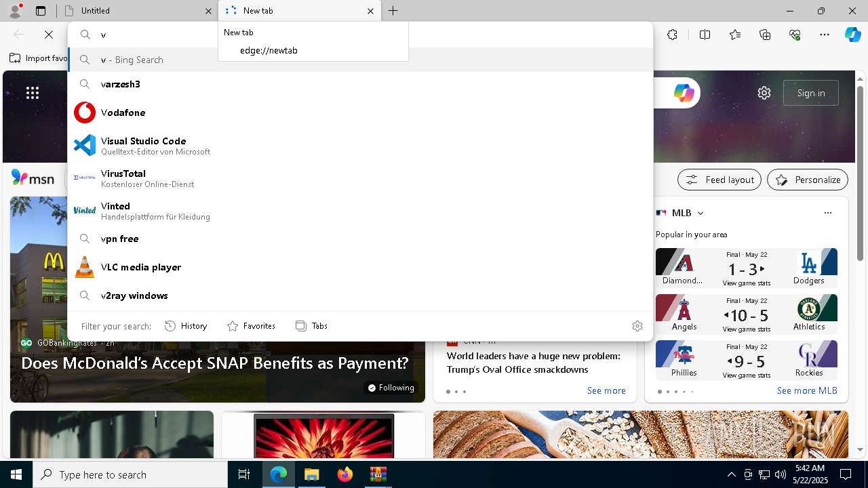Open Browser essentials icon

point(795,35)
